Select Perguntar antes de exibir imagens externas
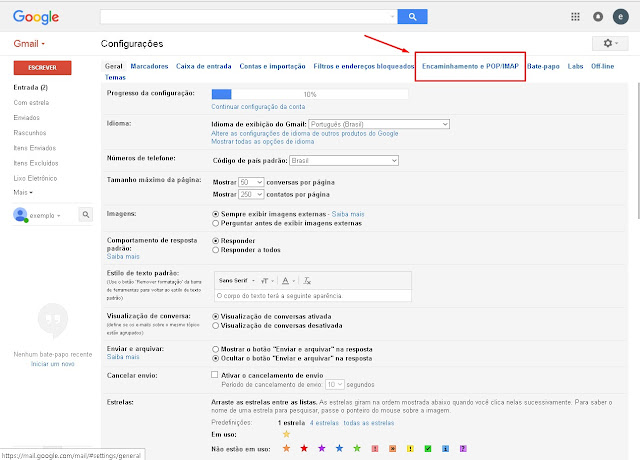 tap(216, 223)
